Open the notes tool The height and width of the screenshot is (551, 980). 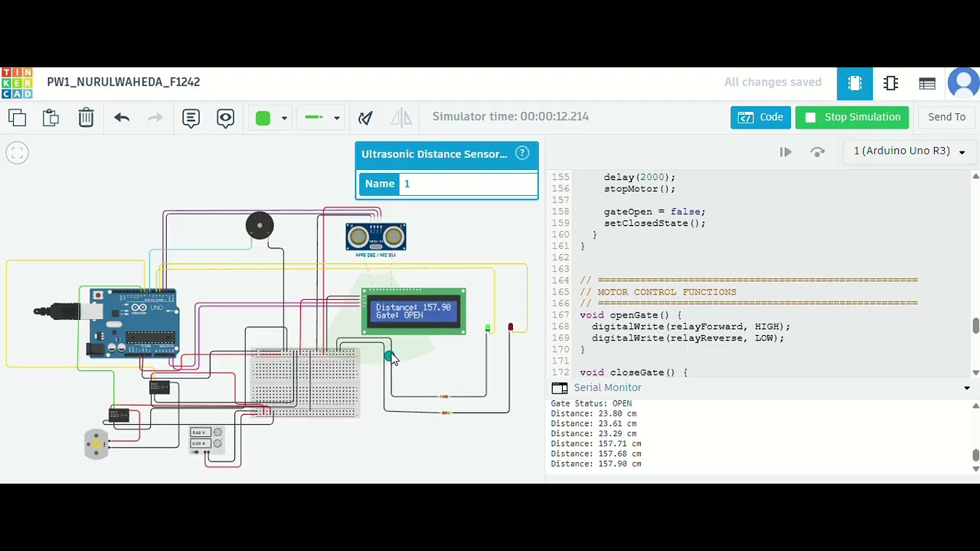191,118
